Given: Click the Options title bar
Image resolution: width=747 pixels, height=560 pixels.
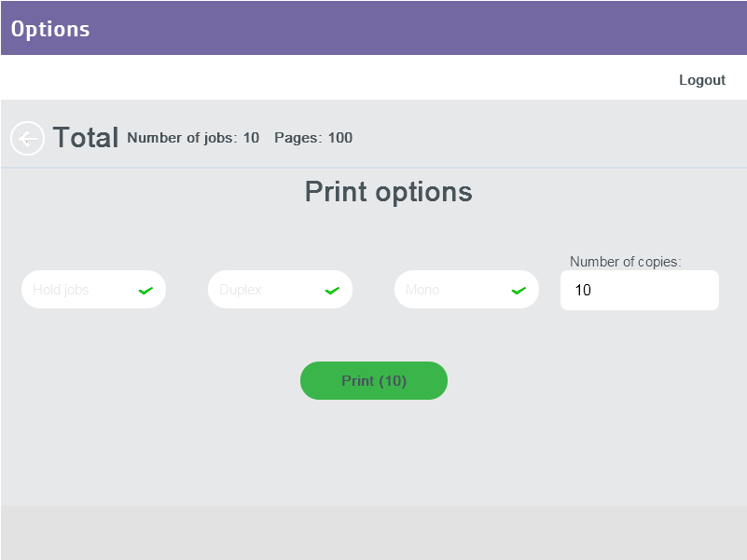Looking at the screenshot, I should tap(50, 28).
